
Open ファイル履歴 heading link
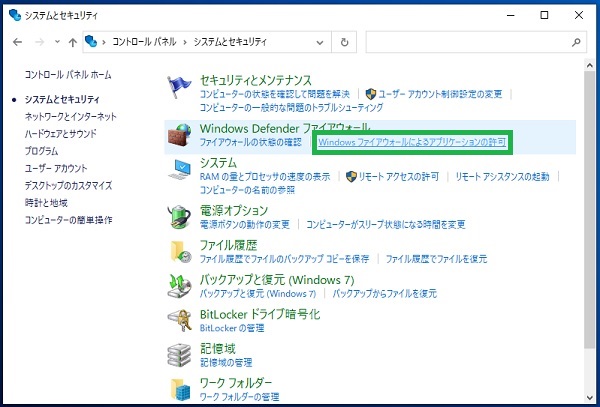[x=228, y=245]
